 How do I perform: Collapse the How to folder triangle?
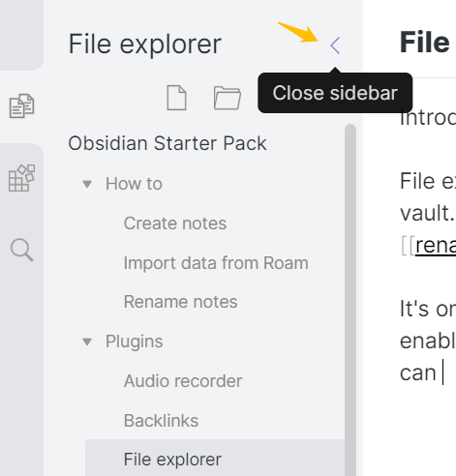pos(87,184)
